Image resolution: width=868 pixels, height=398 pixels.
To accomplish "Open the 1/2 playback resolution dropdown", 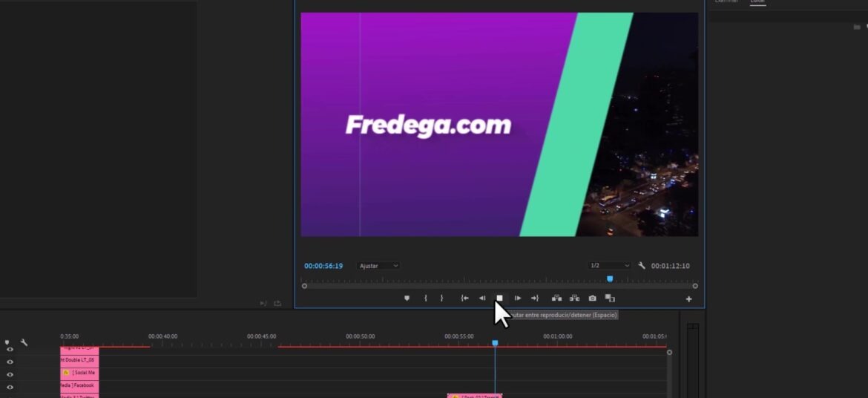I will coord(610,266).
